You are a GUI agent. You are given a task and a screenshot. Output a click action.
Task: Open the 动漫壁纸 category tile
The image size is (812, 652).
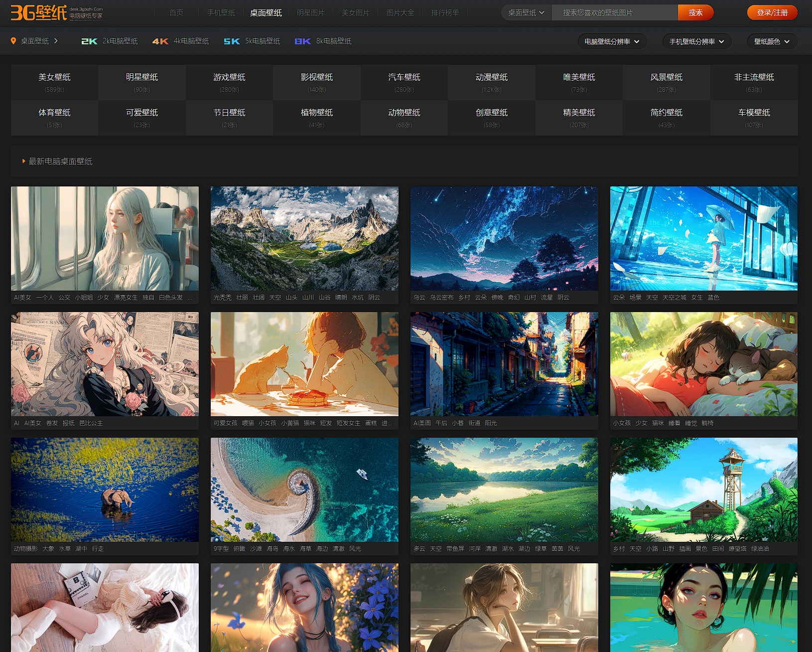click(x=491, y=82)
